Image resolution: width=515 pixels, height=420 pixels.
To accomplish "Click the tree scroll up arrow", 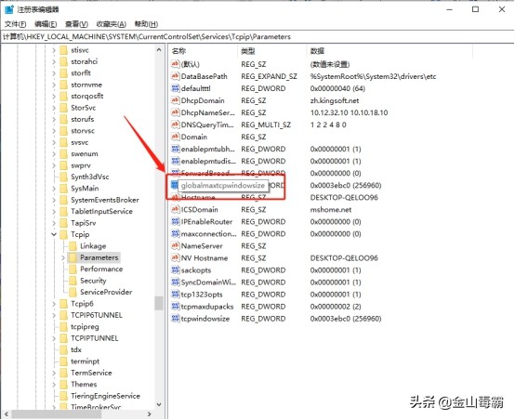I will pos(159,50).
